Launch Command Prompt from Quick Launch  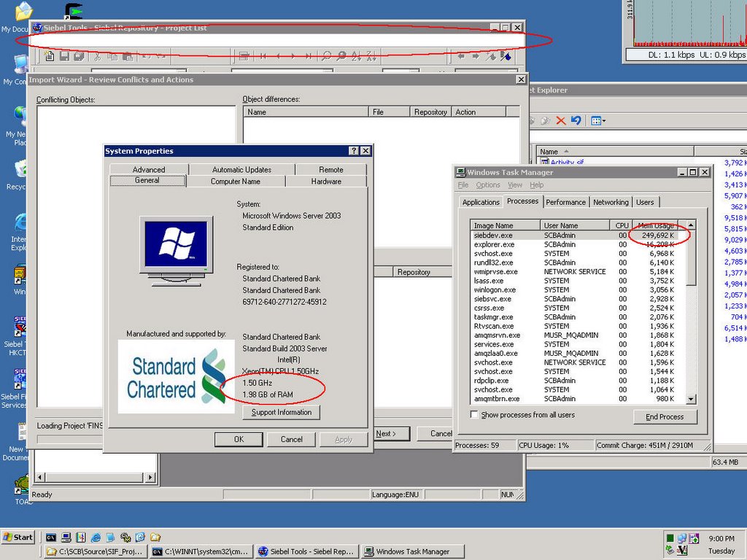[x=51, y=537]
